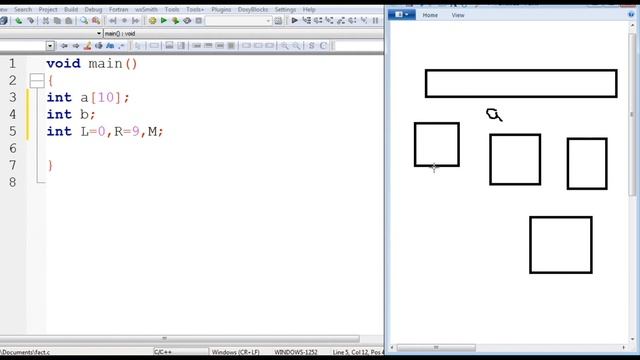
Task: Click code line 'int L=0,R=9,M;'
Action: pyautogui.click(x=105, y=131)
